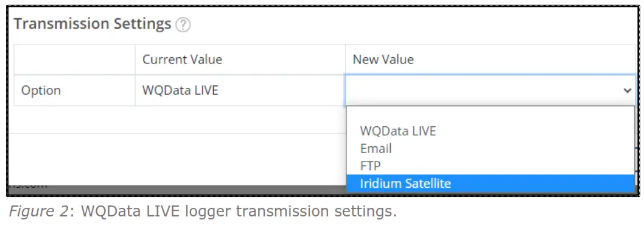The width and height of the screenshot is (644, 228).
Task: Click the Option row label
Action: pyautogui.click(x=41, y=91)
